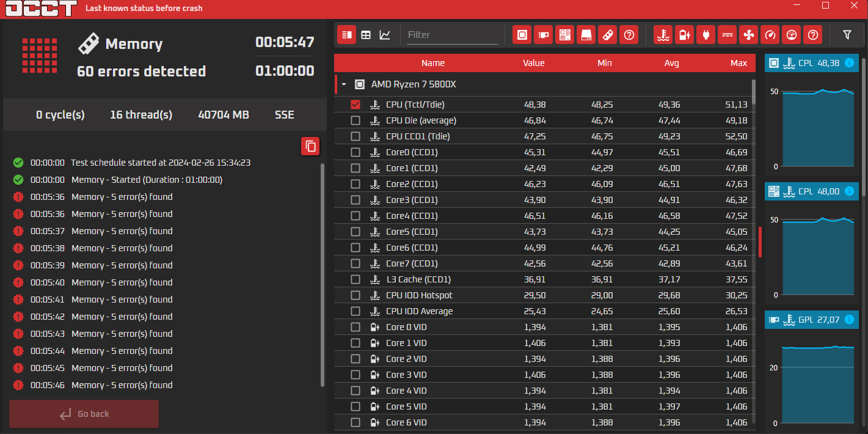Viewport: 868px width, 434px height.
Task: Switch to the table-only view icon
Action: click(366, 35)
